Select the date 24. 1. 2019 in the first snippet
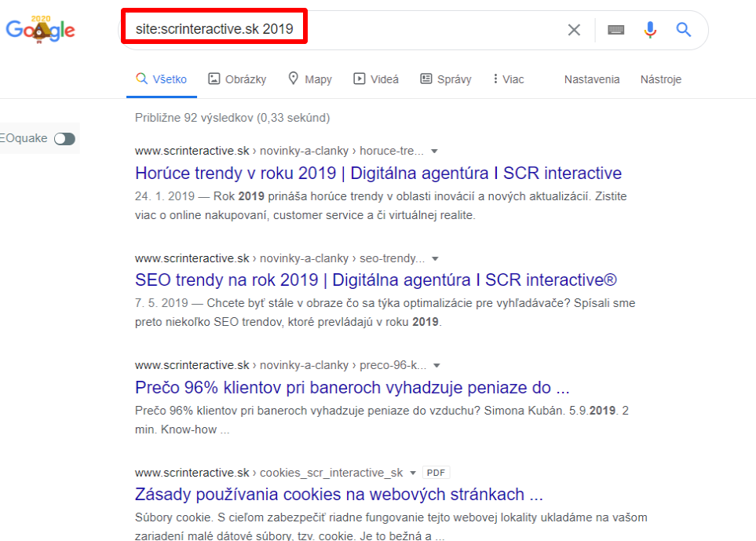 (165, 196)
